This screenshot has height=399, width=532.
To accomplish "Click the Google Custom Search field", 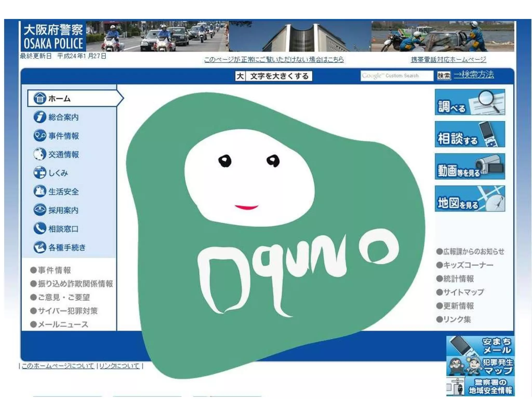I will [396, 76].
